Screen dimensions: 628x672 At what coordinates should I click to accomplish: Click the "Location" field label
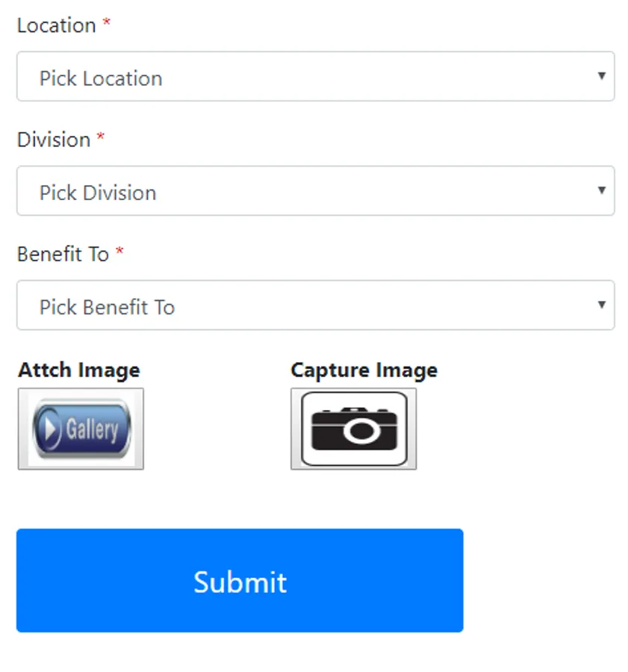coord(57,25)
